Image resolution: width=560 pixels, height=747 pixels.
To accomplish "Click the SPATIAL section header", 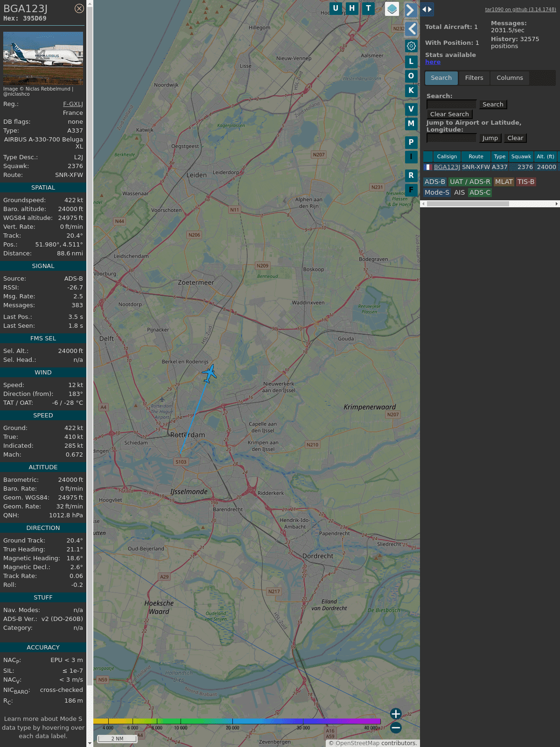I will [43, 188].
